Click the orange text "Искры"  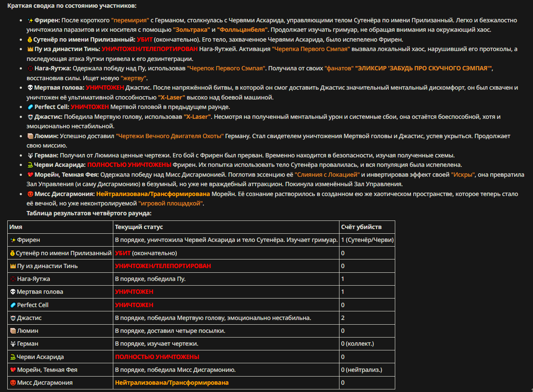pos(462,175)
